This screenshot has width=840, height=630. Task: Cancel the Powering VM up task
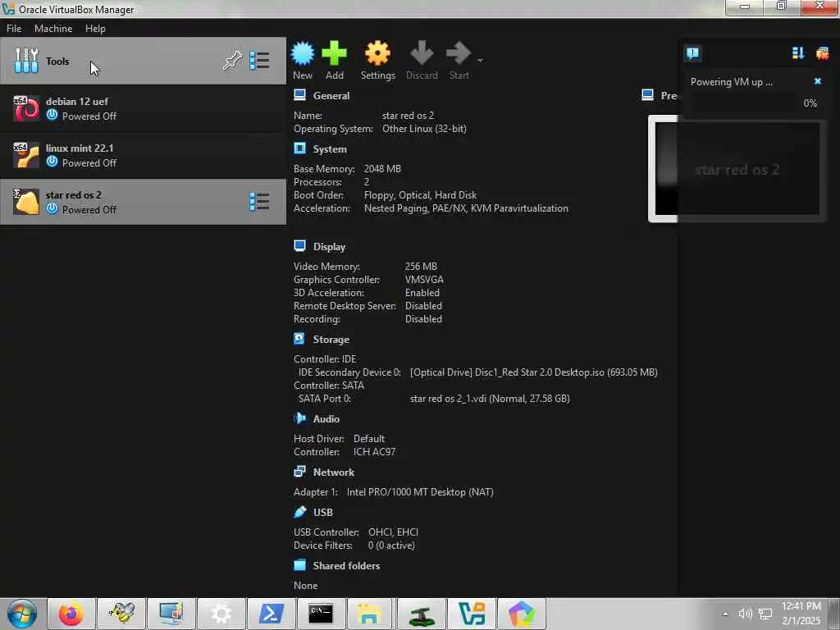pyautogui.click(x=818, y=81)
